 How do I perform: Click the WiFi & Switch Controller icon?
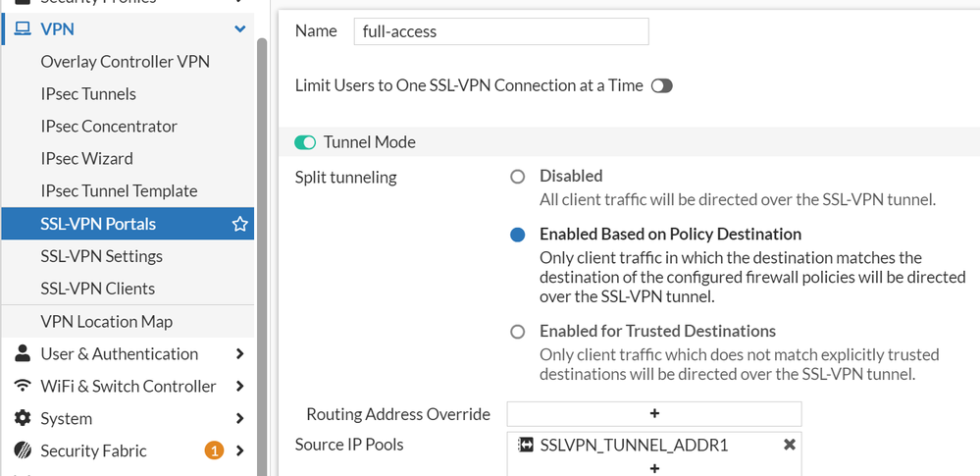pos(22,386)
